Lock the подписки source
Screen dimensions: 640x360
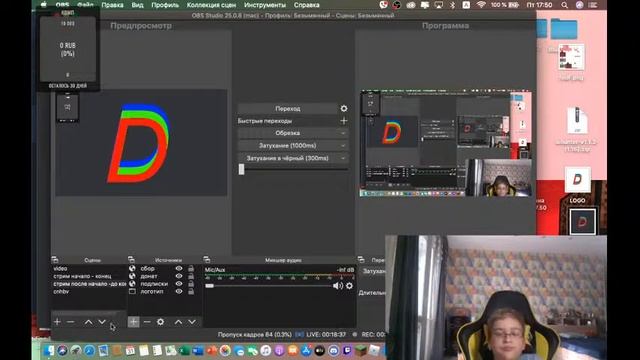click(191, 284)
